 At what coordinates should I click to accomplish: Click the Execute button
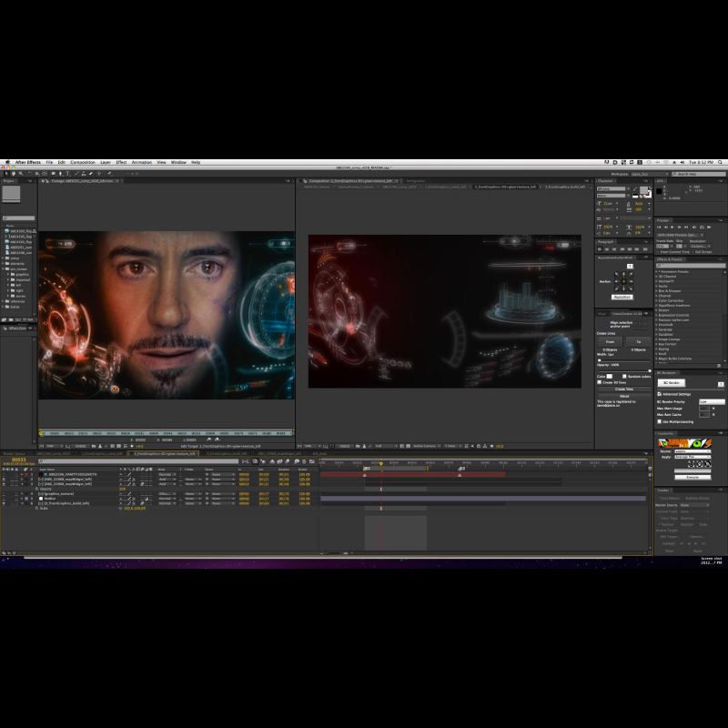[x=693, y=477]
